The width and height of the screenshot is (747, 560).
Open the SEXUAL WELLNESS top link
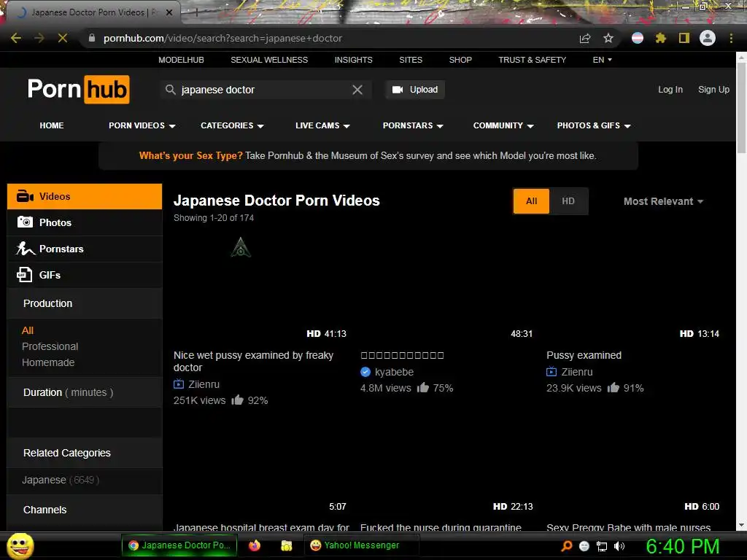pos(269,60)
